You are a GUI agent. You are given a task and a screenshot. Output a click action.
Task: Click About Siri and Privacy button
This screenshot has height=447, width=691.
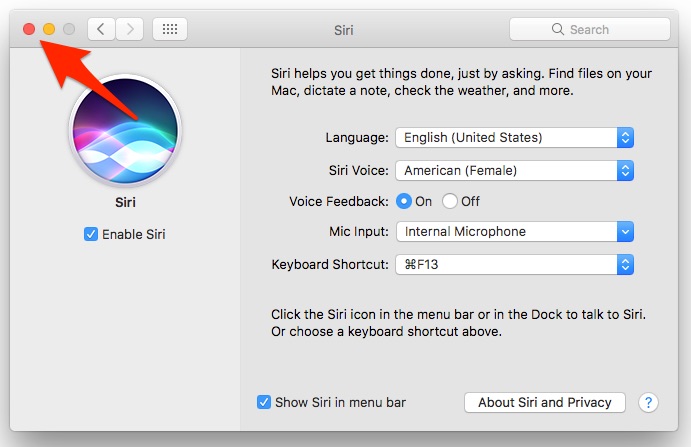click(x=545, y=402)
